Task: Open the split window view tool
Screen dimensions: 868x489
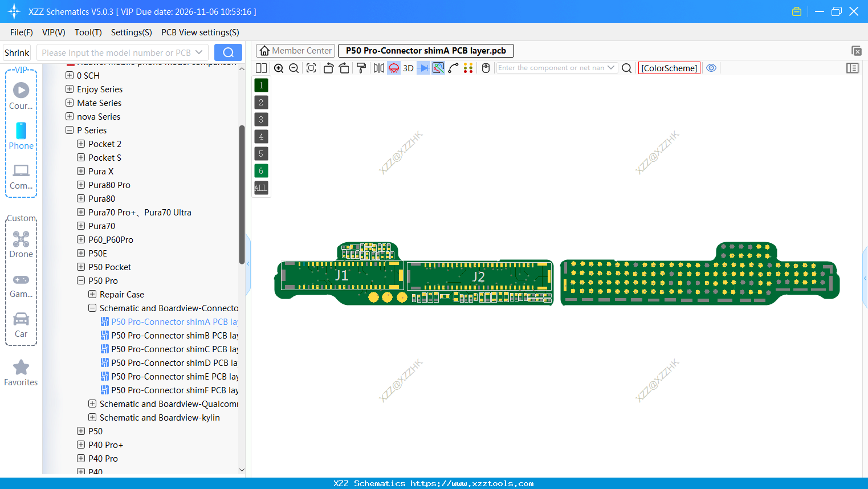Action: (x=261, y=68)
